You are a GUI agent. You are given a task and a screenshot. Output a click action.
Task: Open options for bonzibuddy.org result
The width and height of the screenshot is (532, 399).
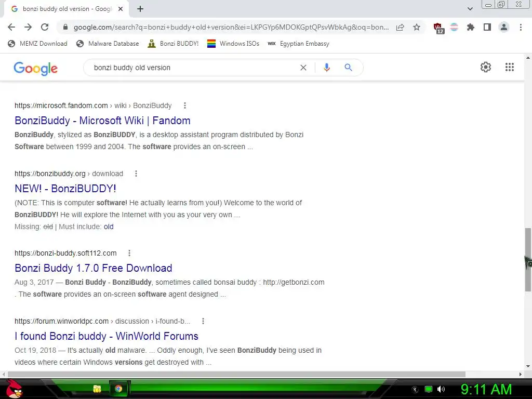point(136,174)
